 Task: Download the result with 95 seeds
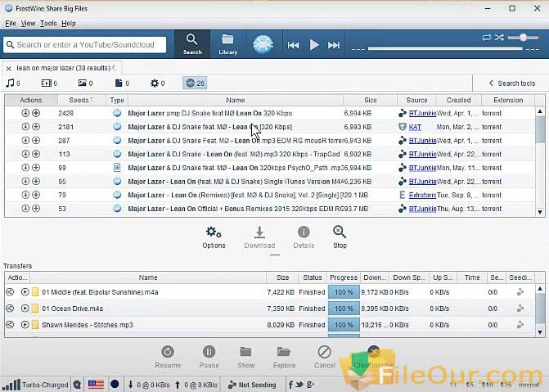tap(25, 181)
